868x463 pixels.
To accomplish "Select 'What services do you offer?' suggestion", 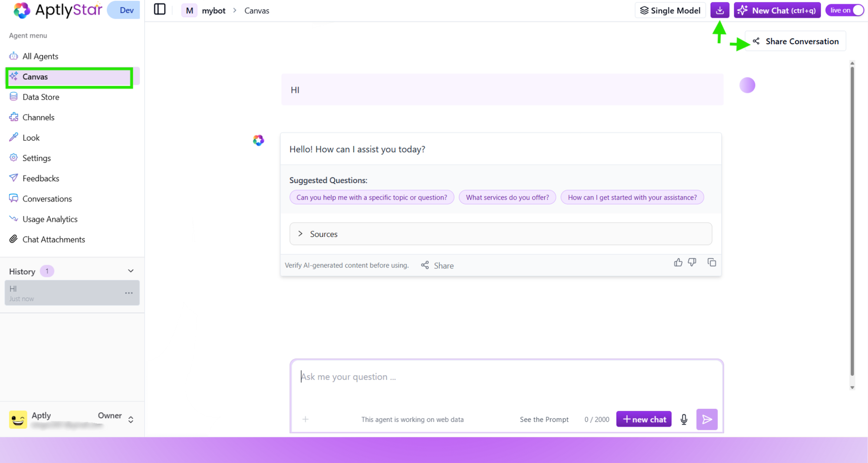I will pyautogui.click(x=507, y=197).
